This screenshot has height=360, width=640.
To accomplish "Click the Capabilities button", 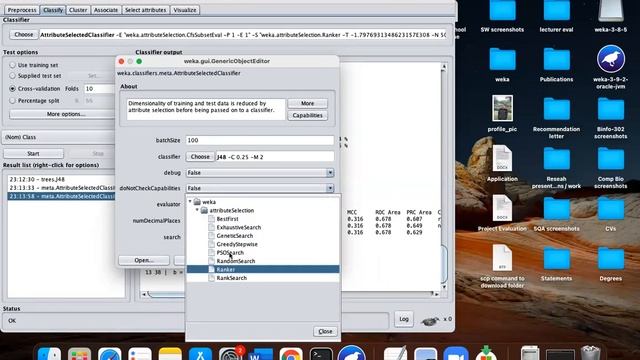I will [x=307, y=116].
